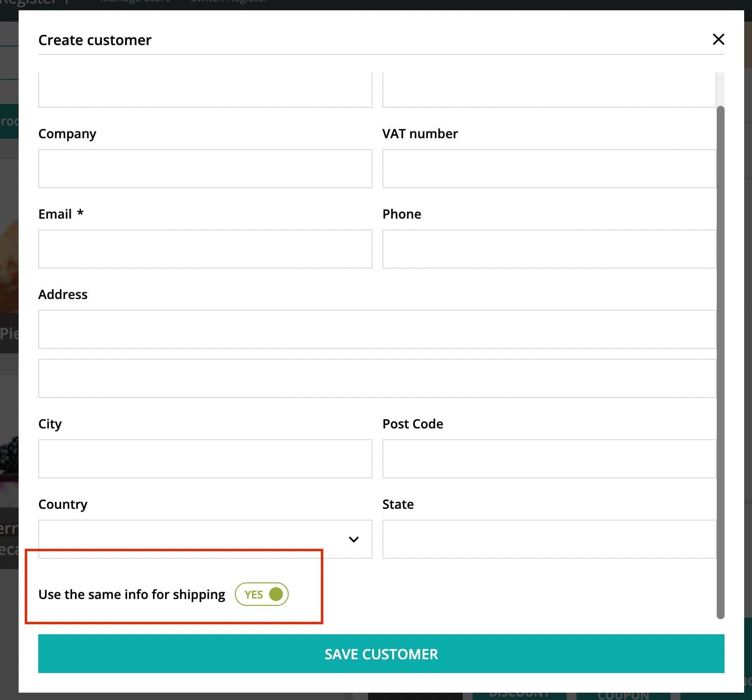Click the Create customer dialog title
This screenshot has width=752, height=700.
[x=95, y=40]
